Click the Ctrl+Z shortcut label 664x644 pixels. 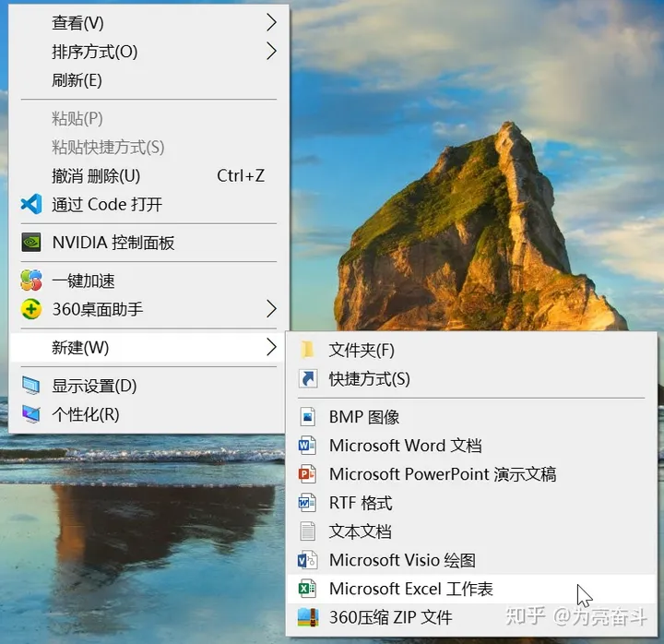click(x=241, y=175)
